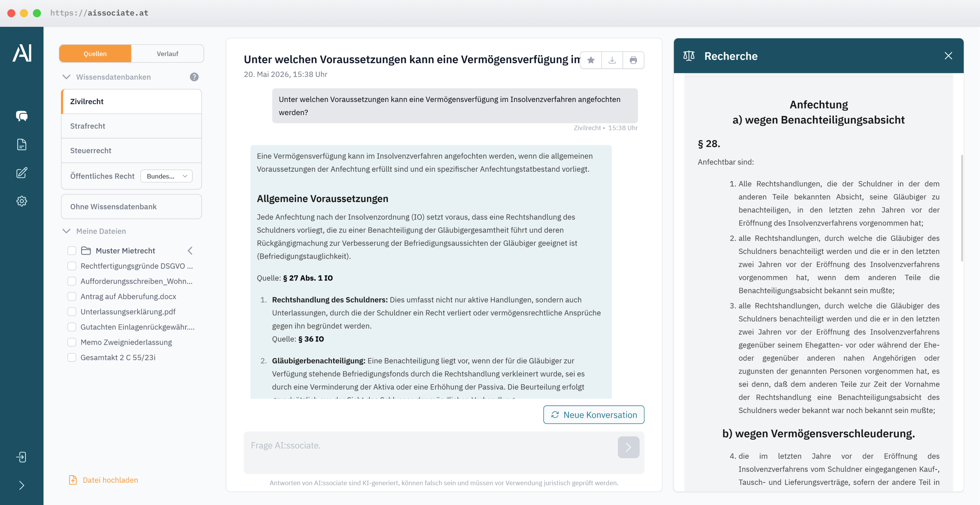
Task: Click refresh icon in Neue Konversation
Action: [555, 415]
